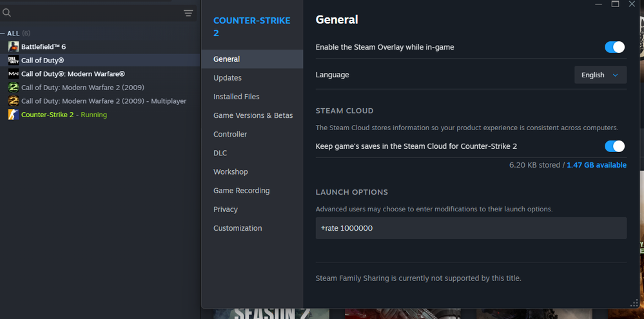Open the Workshop tab
Viewport: 644px width, 319px height.
point(252,172)
